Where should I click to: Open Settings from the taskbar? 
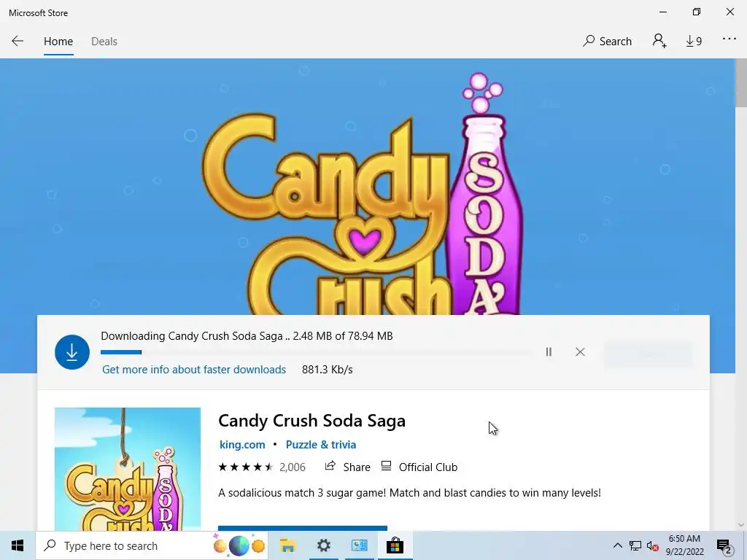click(x=323, y=545)
